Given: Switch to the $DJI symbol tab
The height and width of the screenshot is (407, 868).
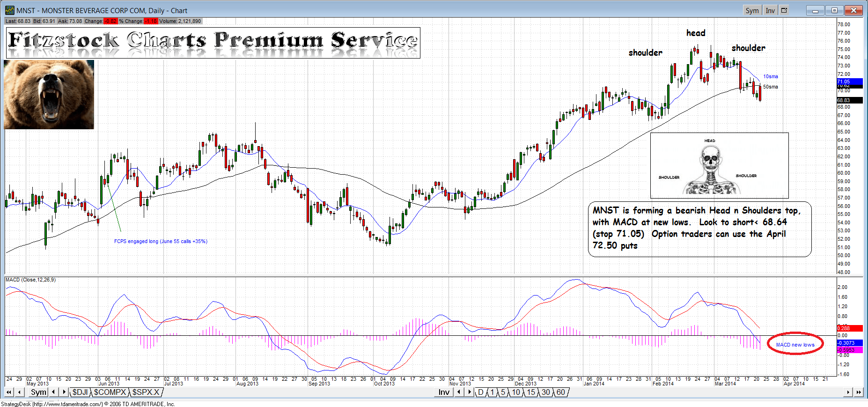Looking at the screenshot, I should coord(80,392).
